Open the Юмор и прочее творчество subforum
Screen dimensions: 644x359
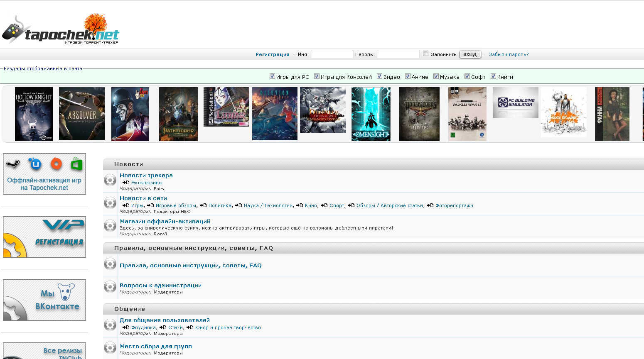tap(228, 327)
